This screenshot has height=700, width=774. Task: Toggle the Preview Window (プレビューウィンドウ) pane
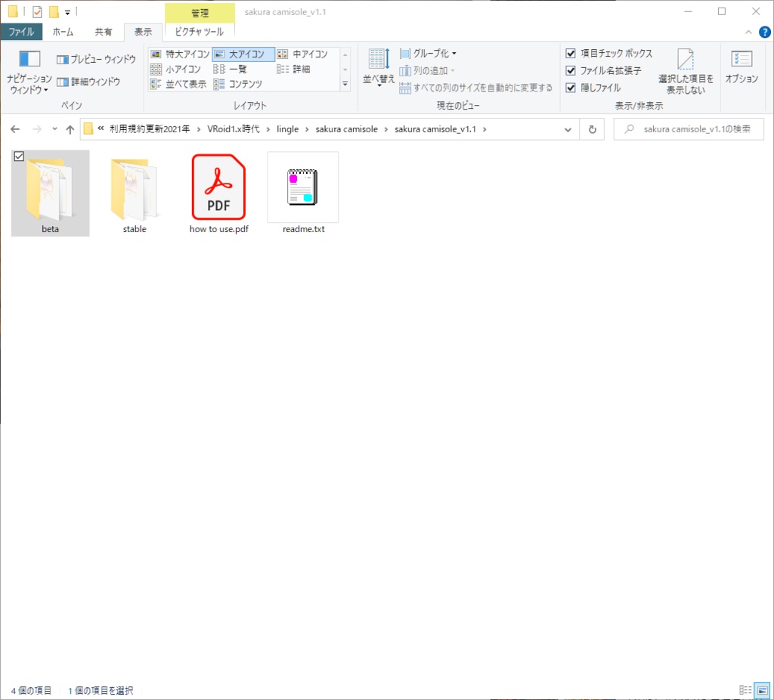pos(96,59)
